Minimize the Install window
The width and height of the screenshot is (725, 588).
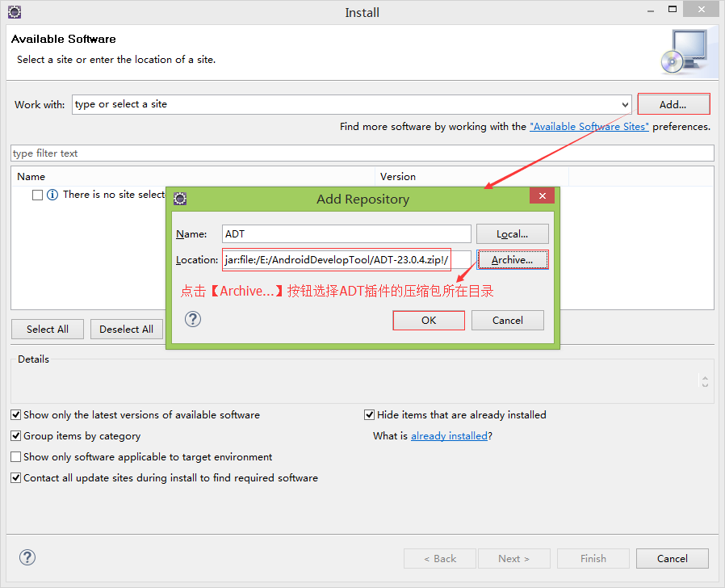pyautogui.click(x=651, y=10)
